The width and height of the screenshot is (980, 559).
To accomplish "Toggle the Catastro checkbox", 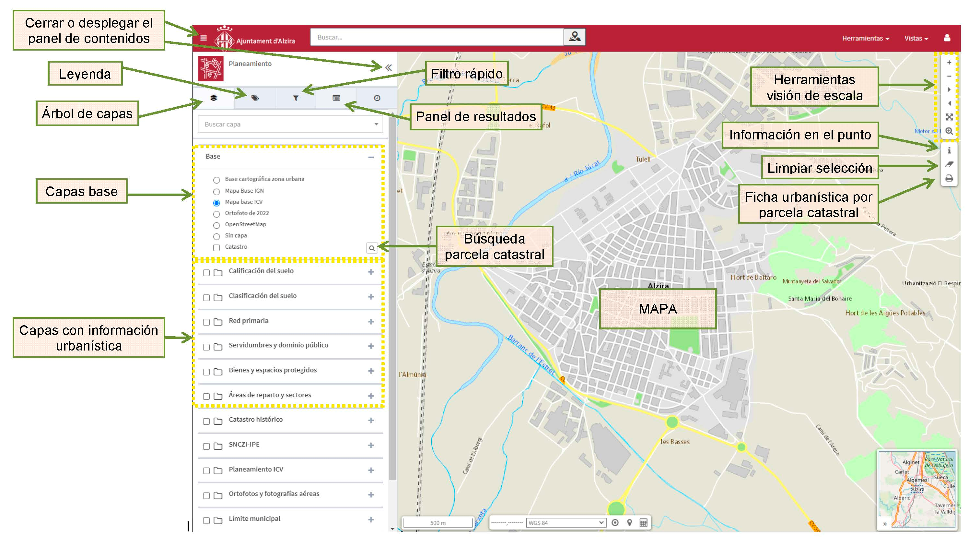I will [216, 248].
